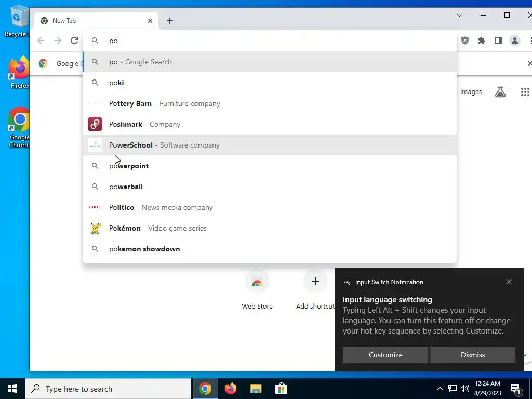Open the Windows Start menu
The width and height of the screenshot is (532, 399).
(x=12, y=389)
